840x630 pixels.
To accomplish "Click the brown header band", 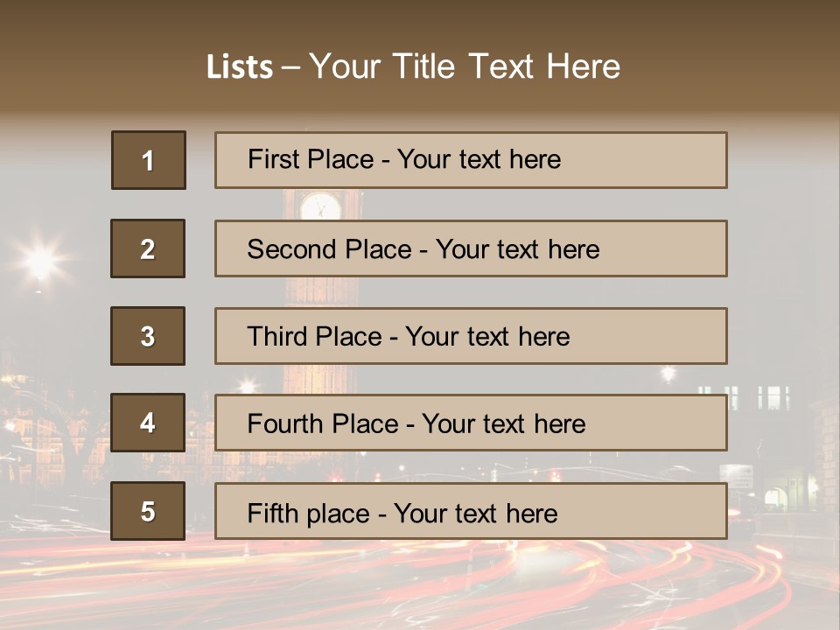I will point(420,56).
